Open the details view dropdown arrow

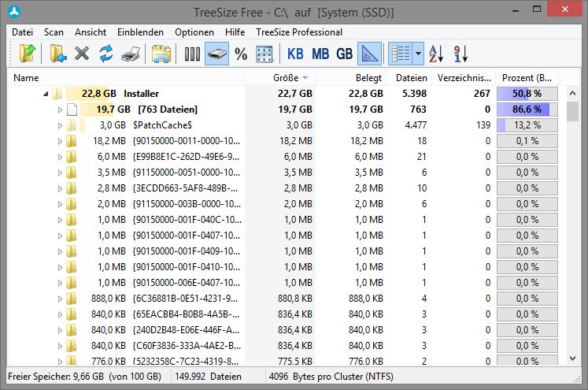coord(418,54)
